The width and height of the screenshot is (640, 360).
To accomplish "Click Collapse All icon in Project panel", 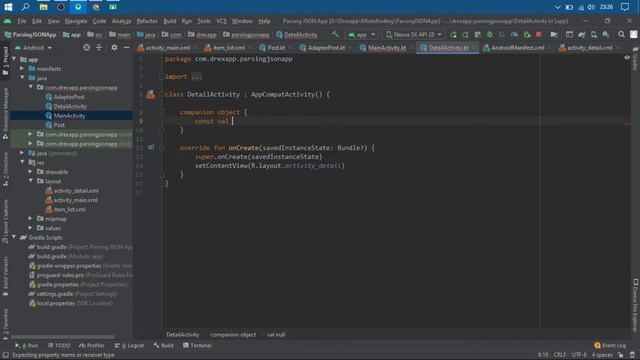I will pyautogui.click(x=99, y=48).
